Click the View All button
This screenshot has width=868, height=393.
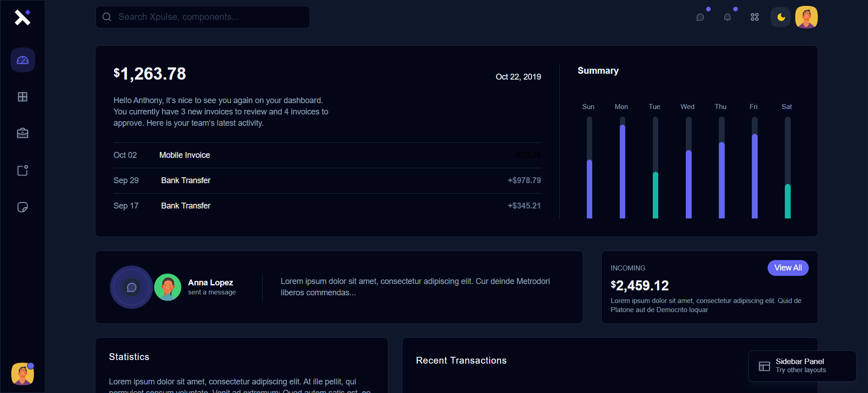click(788, 268)
